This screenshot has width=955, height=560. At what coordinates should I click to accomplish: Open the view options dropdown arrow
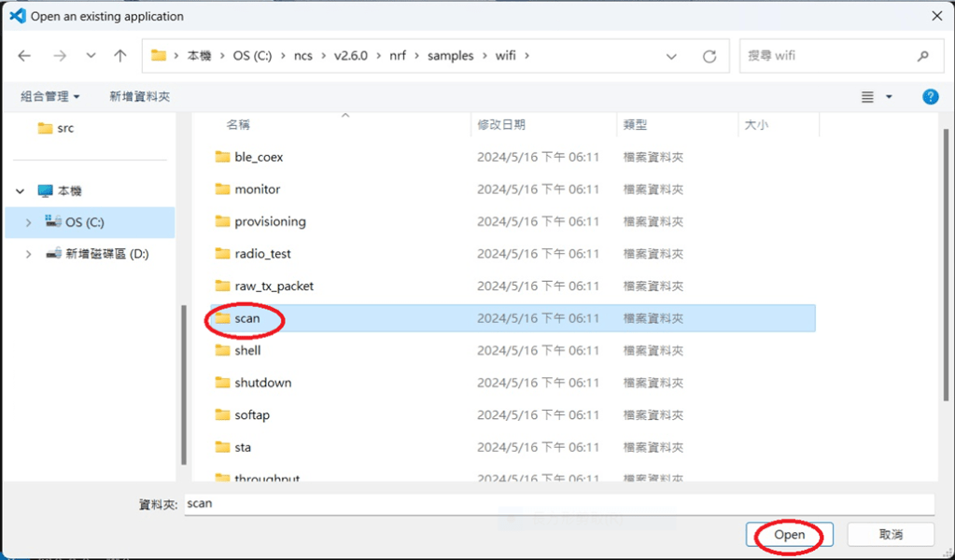pos(889,97)
